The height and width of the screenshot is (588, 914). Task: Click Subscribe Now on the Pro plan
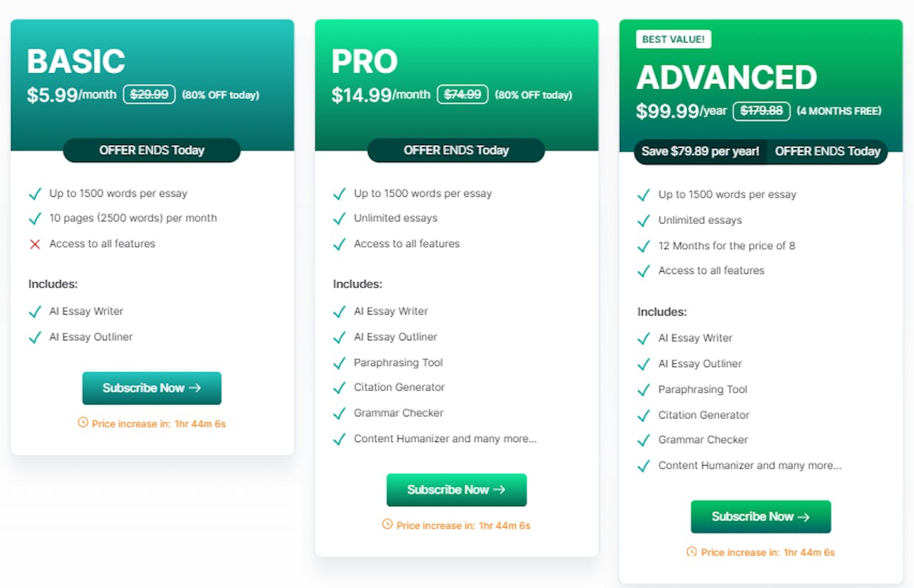pyautogui.click(x=456, y=490)
